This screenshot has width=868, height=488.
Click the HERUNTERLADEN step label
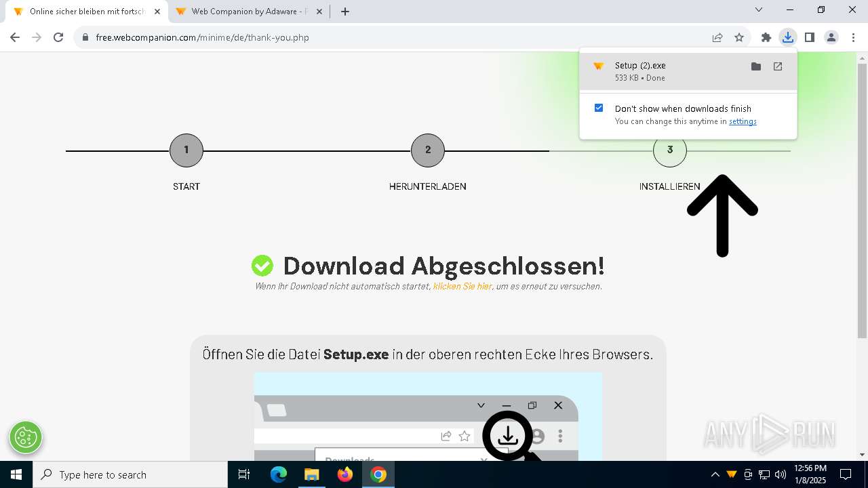coord(428,186)
